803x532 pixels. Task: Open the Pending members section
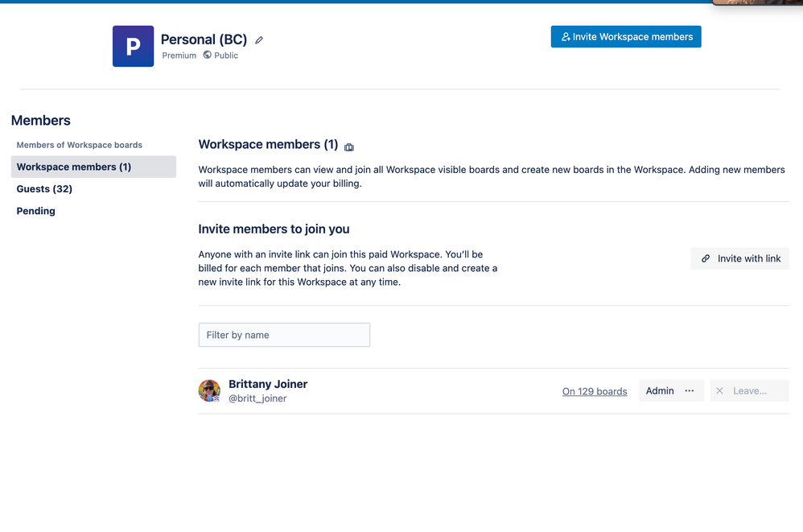36,211
